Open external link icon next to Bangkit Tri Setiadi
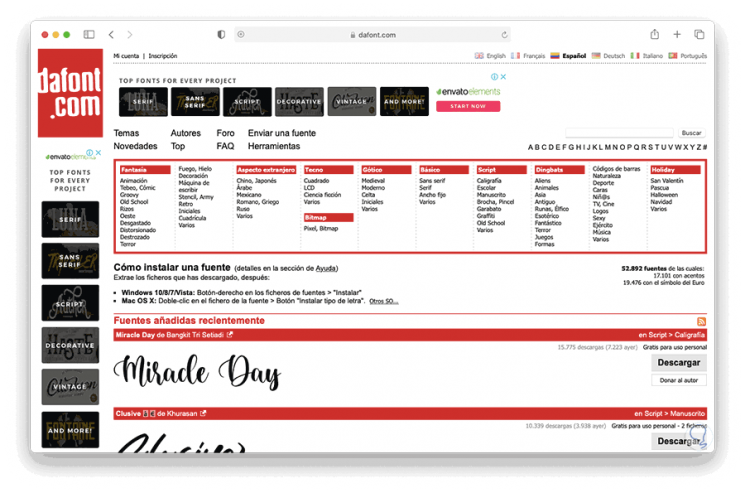 point(230,335)
